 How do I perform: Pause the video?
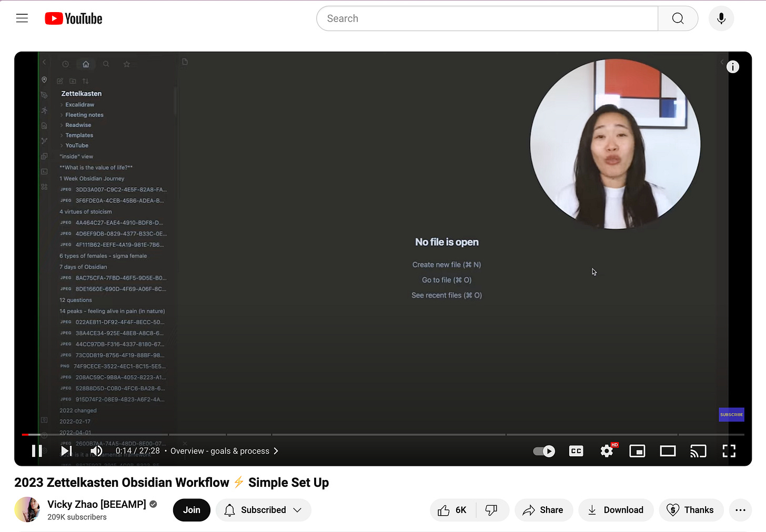(x=37, y=451)
